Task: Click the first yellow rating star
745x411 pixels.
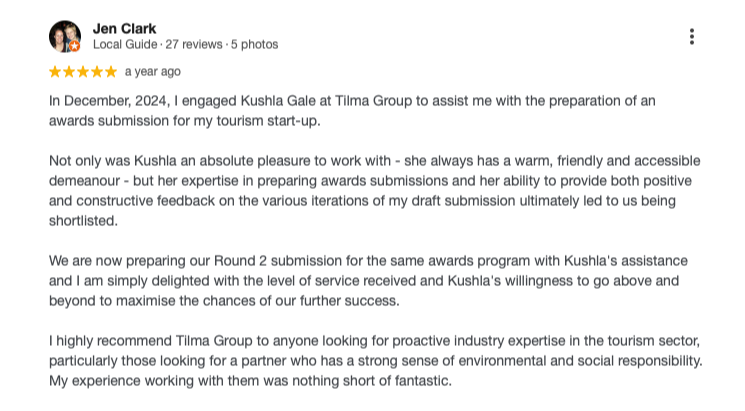Action: coord(55,72)
